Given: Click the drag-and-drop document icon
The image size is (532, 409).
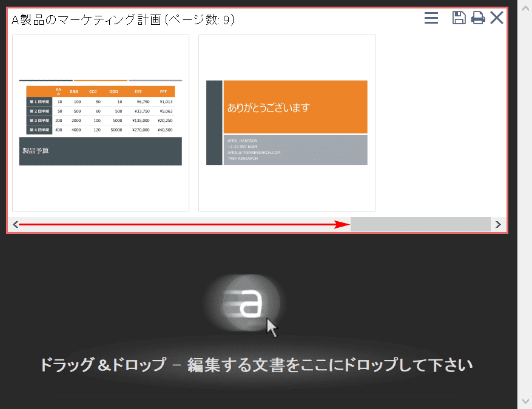Looking at the screenshot, I should [245, 302].
